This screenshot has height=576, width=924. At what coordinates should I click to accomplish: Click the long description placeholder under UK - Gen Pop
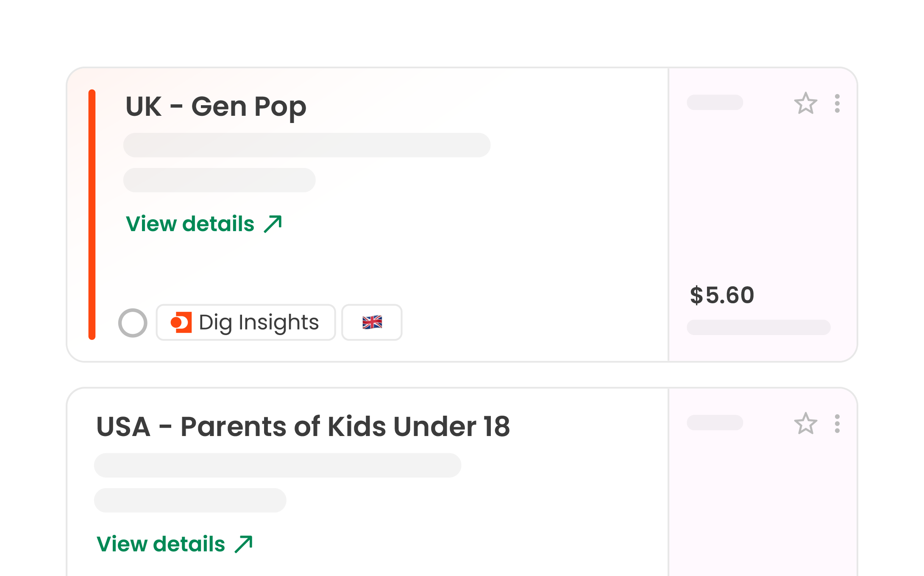pos(307,145)
